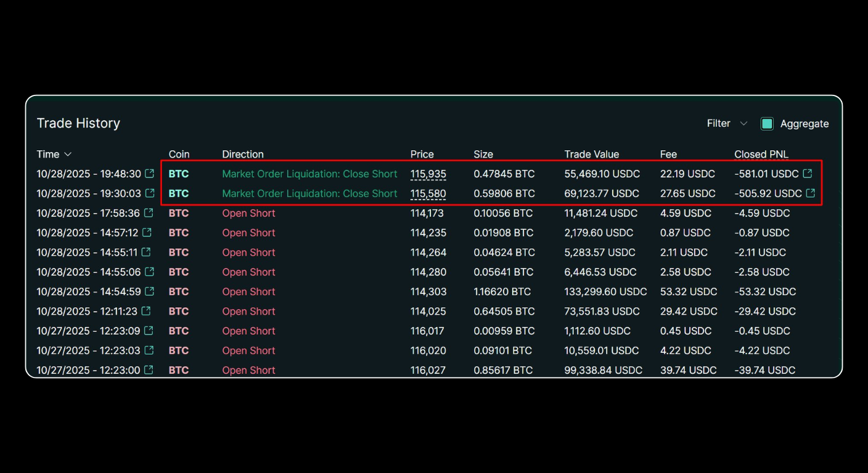Click the external link icon for the 17:58:36 row
868x473 pixels.
tap(149, 213)
